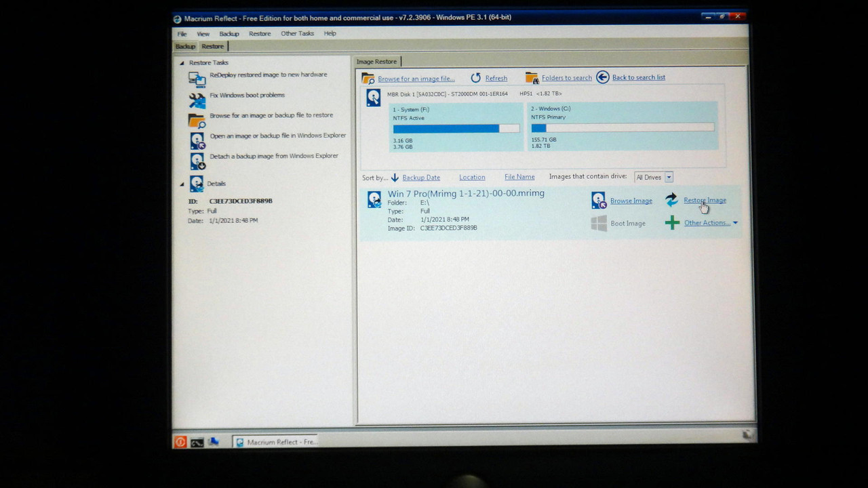Image resolution: width=868 pixels, height=488 pixels.
Task: Click Browse for an image or backup file to restore
Action: click(x=271, y=116)
